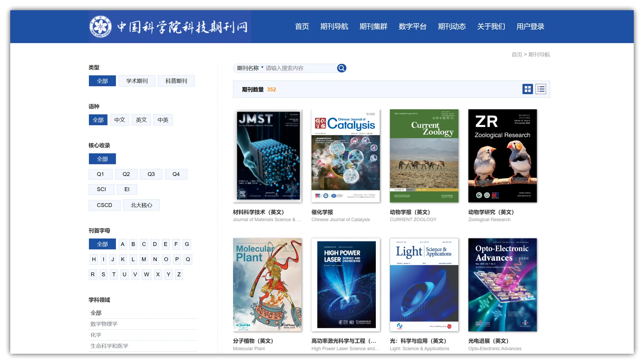Click the 分子植物（英文）title
The width and height of the screenshot is (644, 364).
253,341
